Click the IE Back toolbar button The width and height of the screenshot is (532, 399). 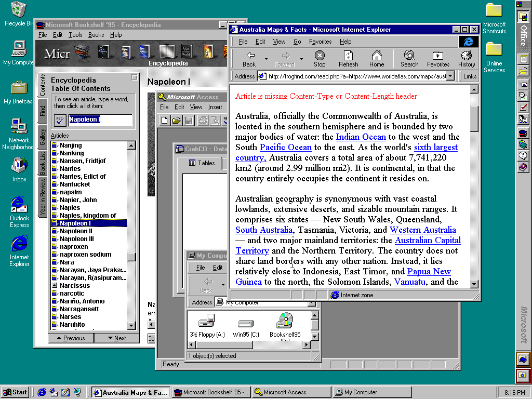249,59
